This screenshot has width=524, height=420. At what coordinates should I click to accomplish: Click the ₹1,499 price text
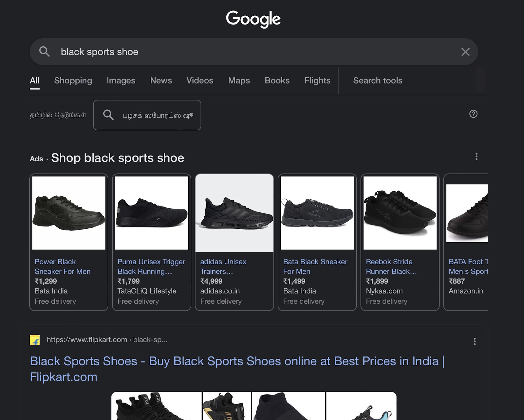[294, 281]
